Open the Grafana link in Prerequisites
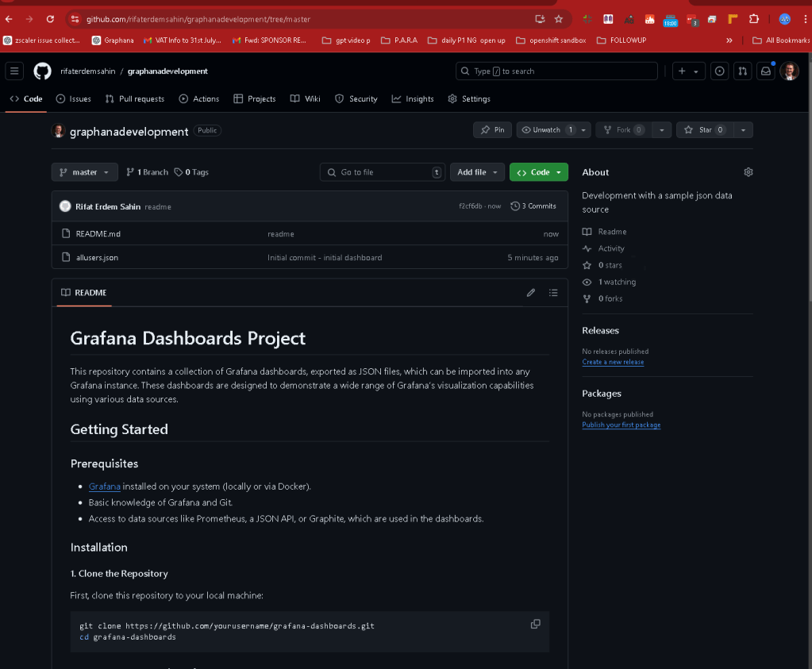 (x=105, y=486)
